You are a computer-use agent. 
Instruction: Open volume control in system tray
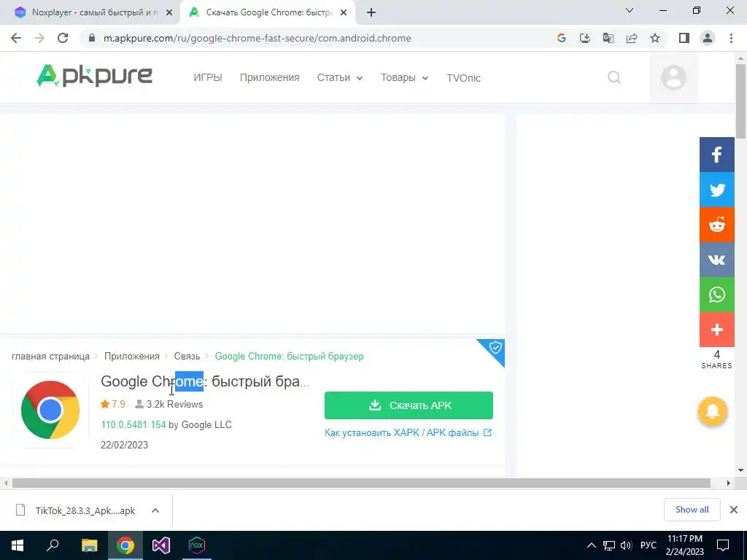coord(626,545)
